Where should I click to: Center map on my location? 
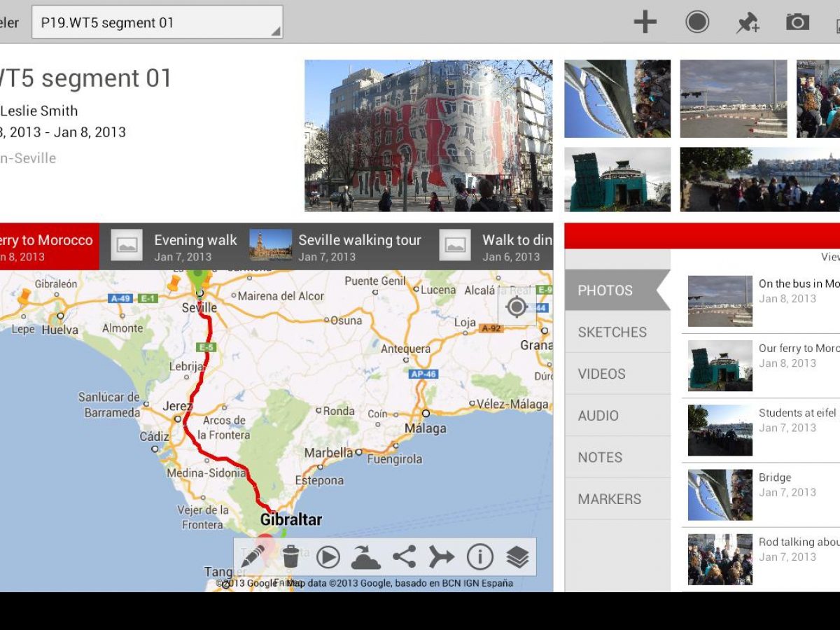(x=517, y=307)
